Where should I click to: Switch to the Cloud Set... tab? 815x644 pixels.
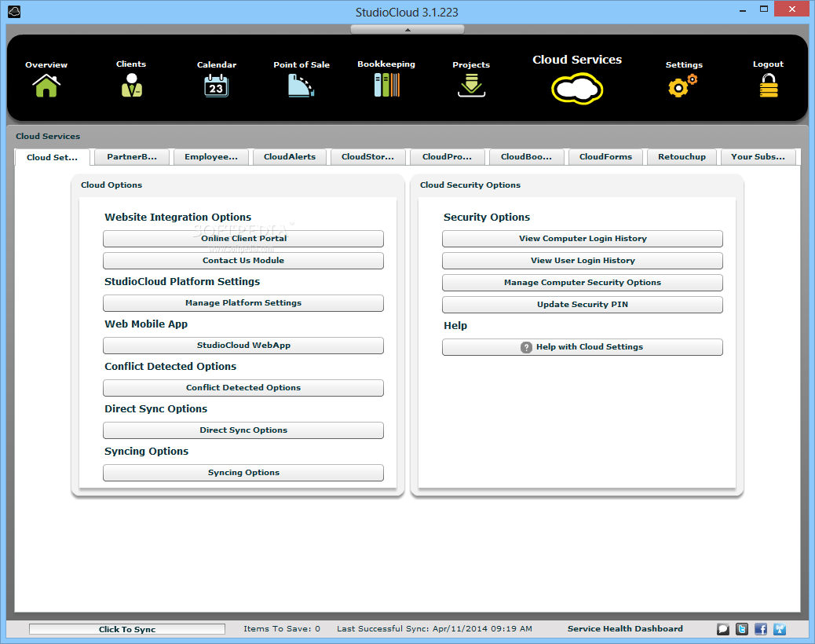click(x=52, y=157)
